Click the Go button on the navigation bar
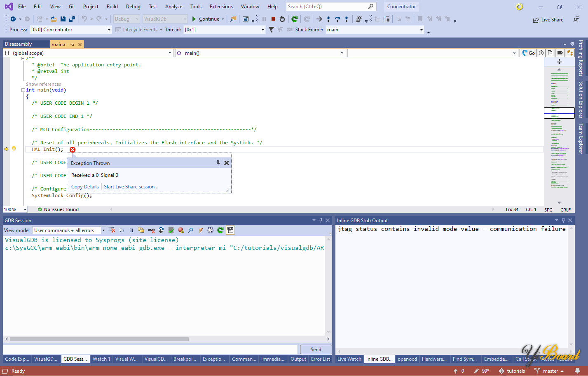Viewport: 588px width, 376px height. (x=529, y=53)
